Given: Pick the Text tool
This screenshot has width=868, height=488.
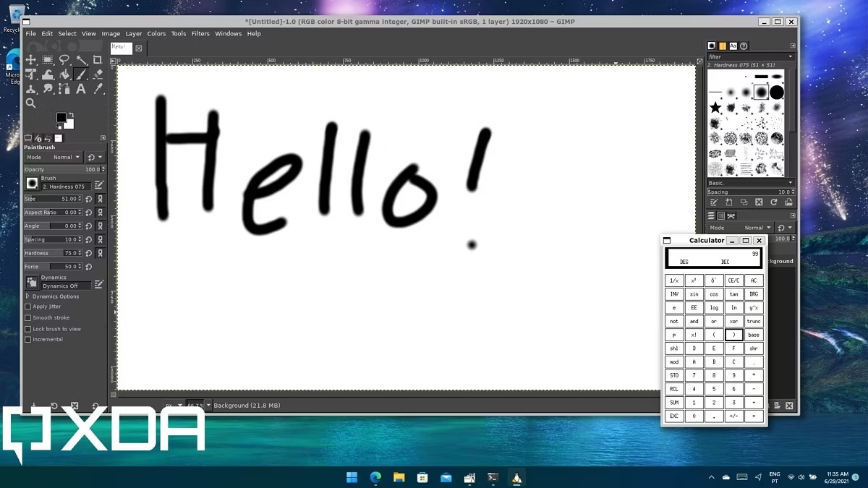Looking at the screenshot, I should 81,89.
